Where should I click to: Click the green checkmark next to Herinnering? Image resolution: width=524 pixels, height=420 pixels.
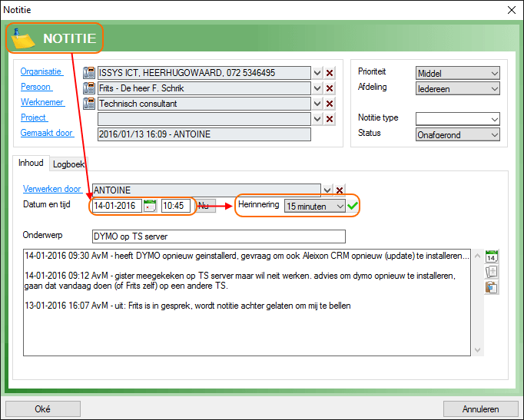click(x=352, y=206)
